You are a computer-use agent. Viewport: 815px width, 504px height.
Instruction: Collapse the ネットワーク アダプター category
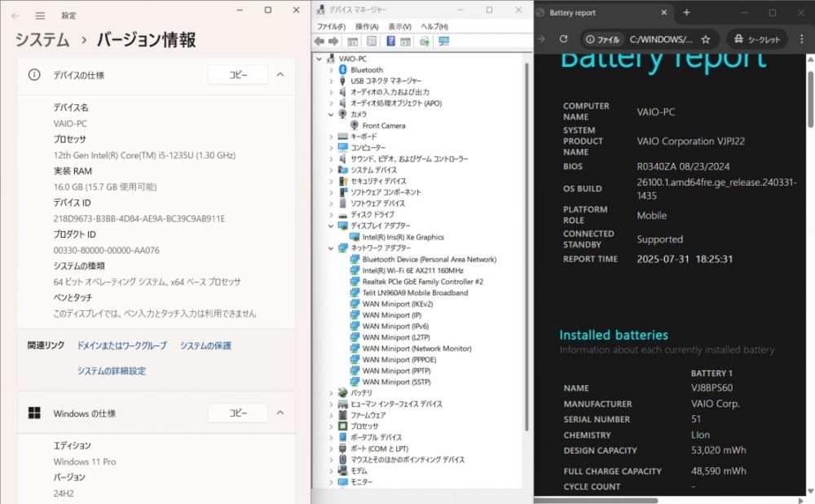tap(331, 248)
